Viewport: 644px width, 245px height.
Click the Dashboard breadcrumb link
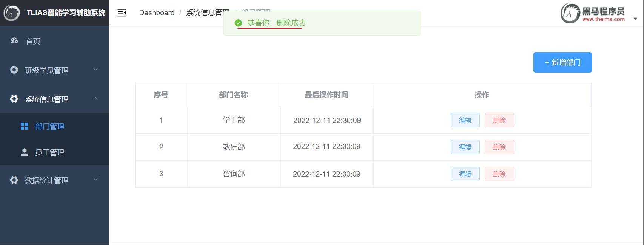click(157, 13)
